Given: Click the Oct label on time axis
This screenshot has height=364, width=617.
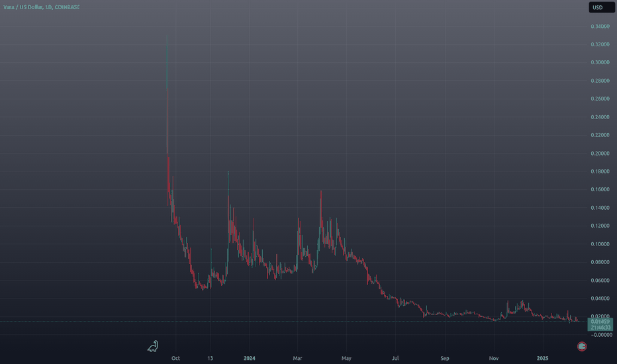Looking at the screenshot, I should click(175, 358).
